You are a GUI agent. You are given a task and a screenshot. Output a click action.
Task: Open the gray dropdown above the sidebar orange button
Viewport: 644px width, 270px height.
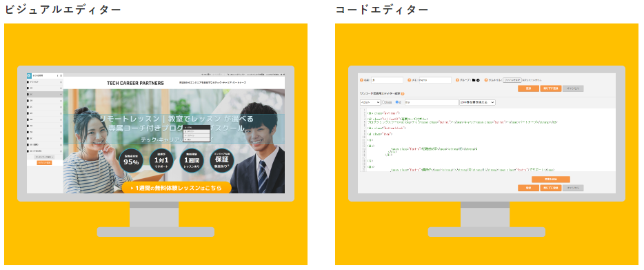click(44, 157)
